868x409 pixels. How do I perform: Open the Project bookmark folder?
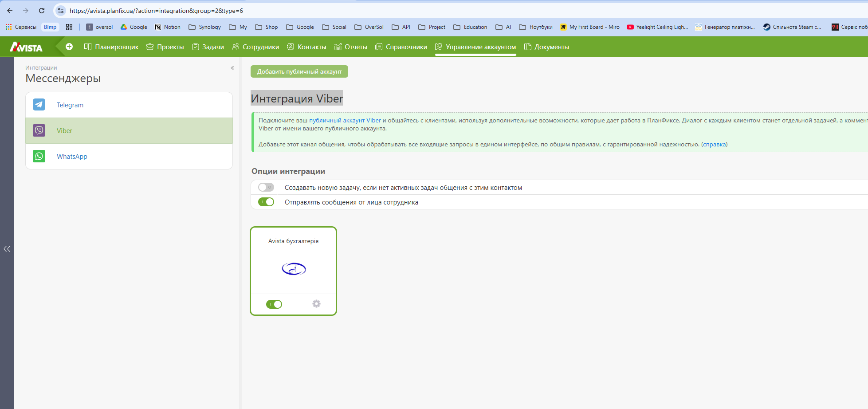(432, 27)
